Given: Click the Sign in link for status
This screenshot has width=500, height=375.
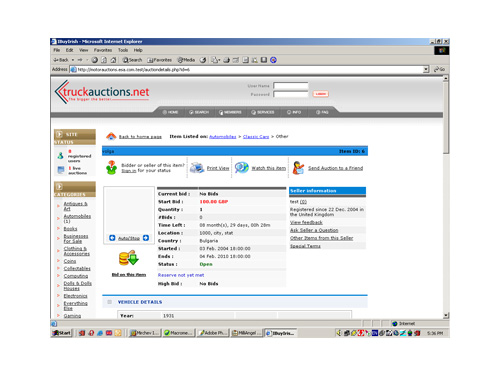Looking at the screenshot, I should point(129,171).
